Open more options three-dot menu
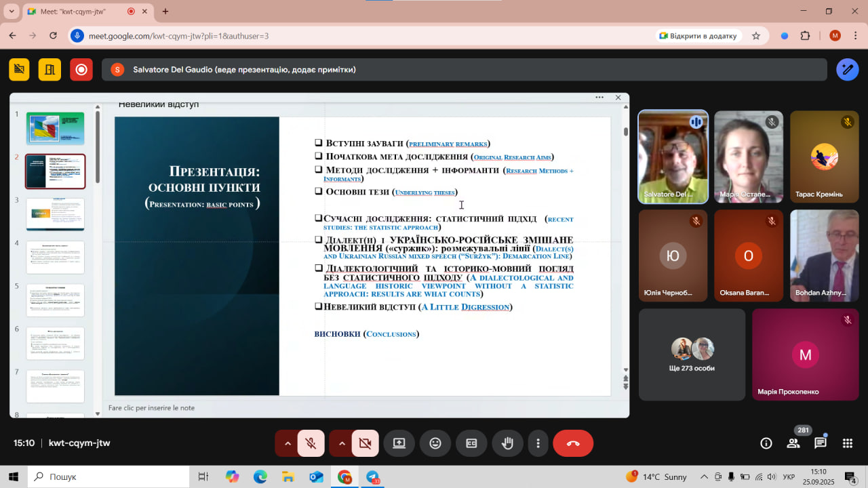This screenshot has height=488, width=868. 538,443
